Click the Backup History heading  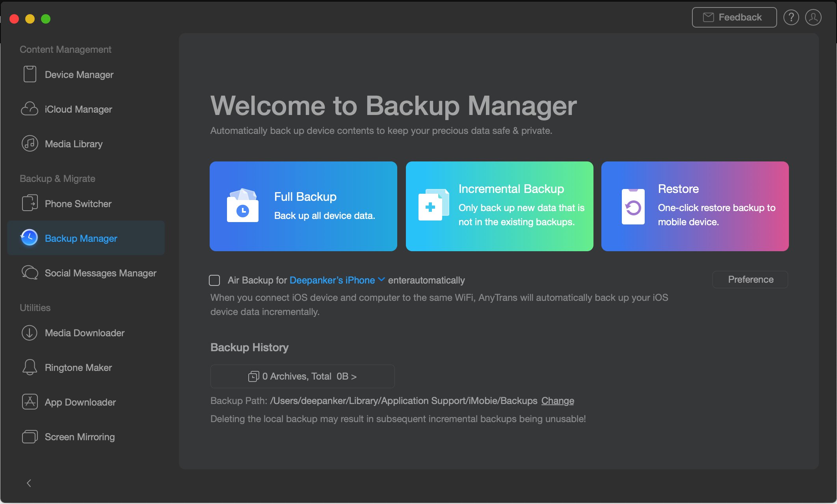(249, 347)
